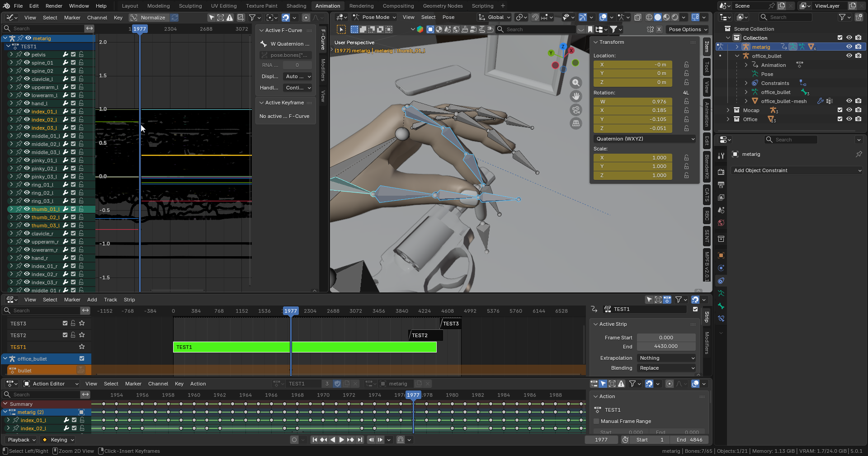The width and height of the screenshot is (868, 456).
Task: Open the Render properties tab icon
Action: [x=721, y=172]
